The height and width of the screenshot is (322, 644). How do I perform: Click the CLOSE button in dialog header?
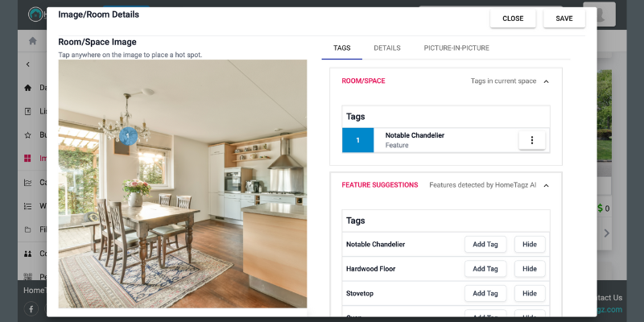click(x=513, y=19)
